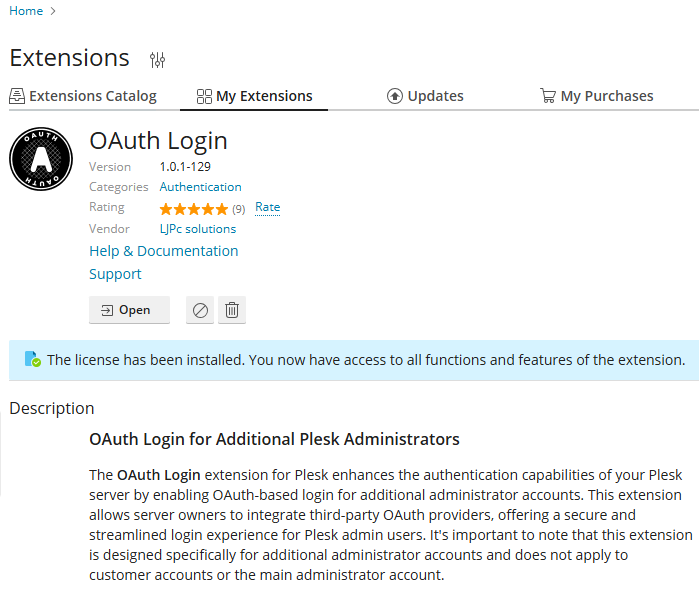Disable the OAuth Login extension
The height and width of the screenshot is (593, 699).
click(201, 310)
